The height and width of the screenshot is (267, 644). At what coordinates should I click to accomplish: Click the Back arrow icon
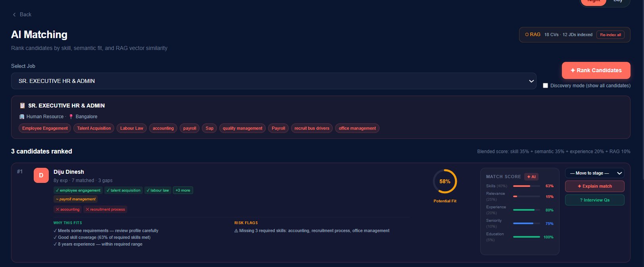(x=14, y=15)
